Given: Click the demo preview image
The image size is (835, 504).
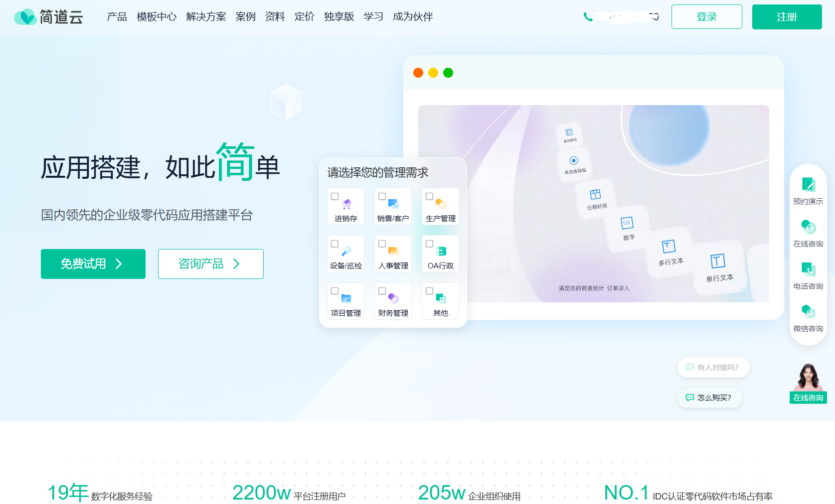Looking at the screenshot, I should pyautogui.click(x=593, y=204).
